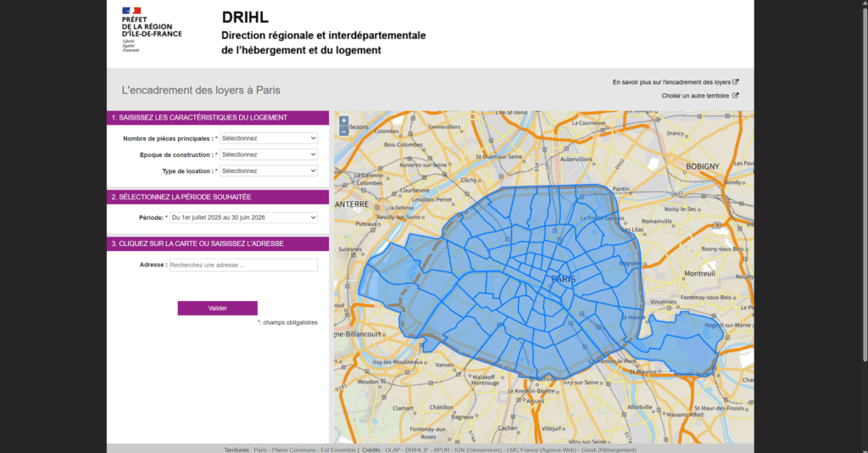Click 'APUR' credit link in footer
The image size is (868, 453).
click(x=441, y=450)
